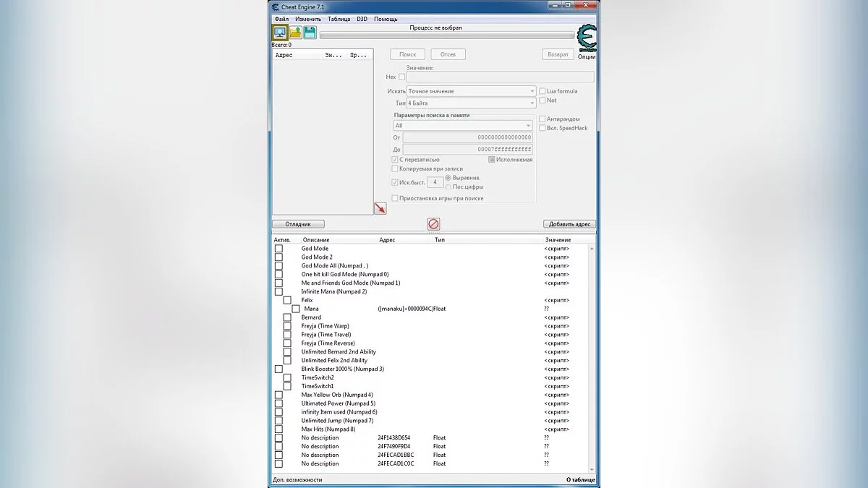
Task: Select Ultimated Power (Numpad 5) row
Action: click(431, 403)
